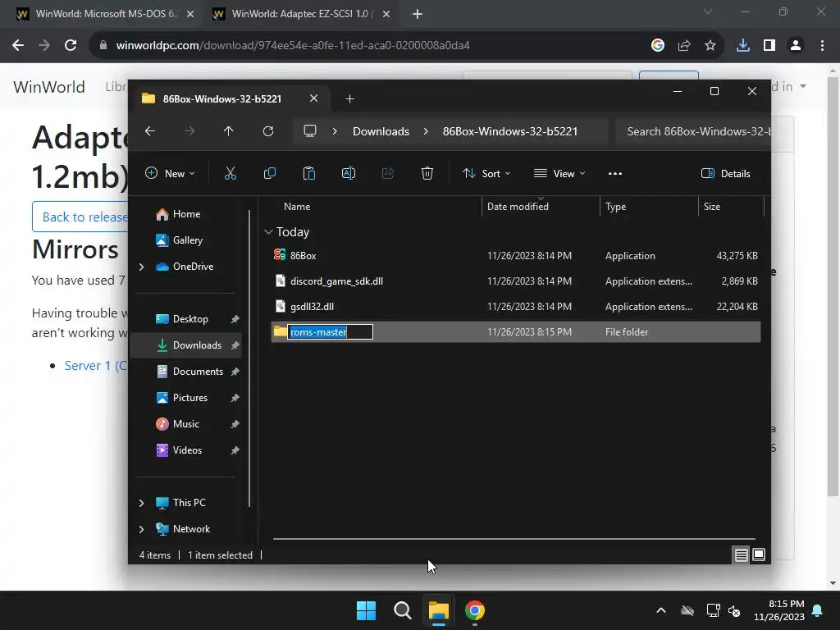Click the File Explorer taskbar icon

point(439,610)
